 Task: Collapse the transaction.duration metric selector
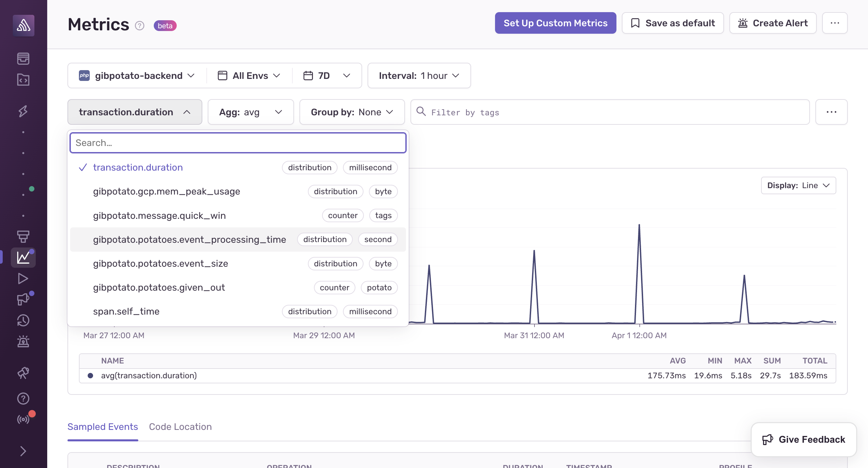coord(135,112)
